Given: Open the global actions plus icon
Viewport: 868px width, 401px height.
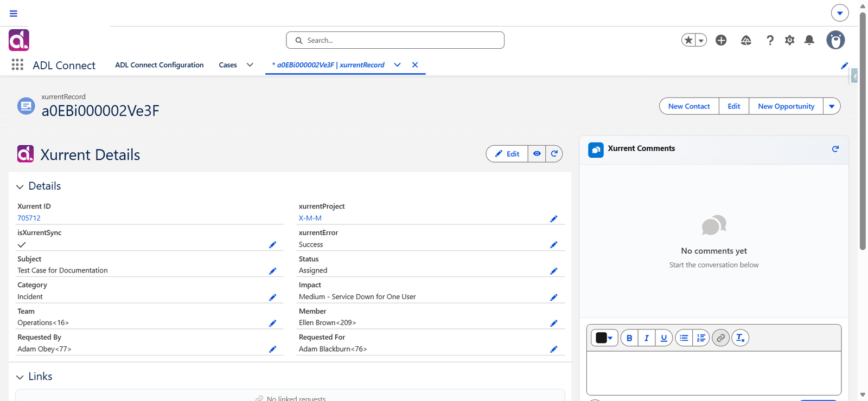Looking at the screenshot, I should click(721, 40).
